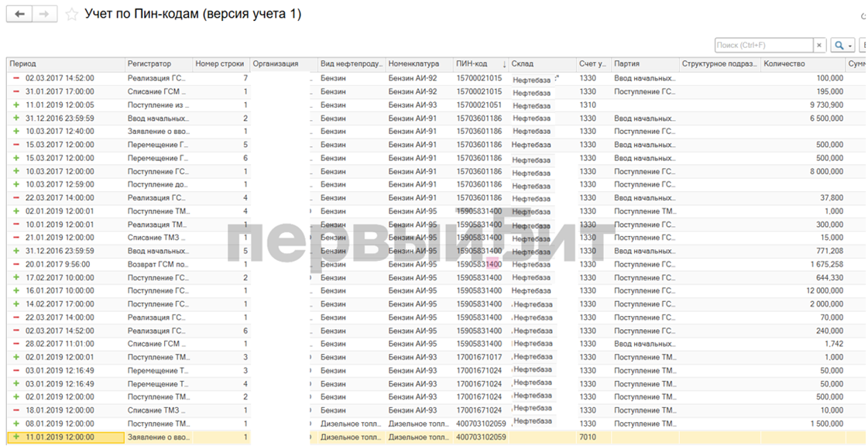This screenshot has height=446, width=868.
Task: Sort by the Период column header
Action: pos(65,64)
